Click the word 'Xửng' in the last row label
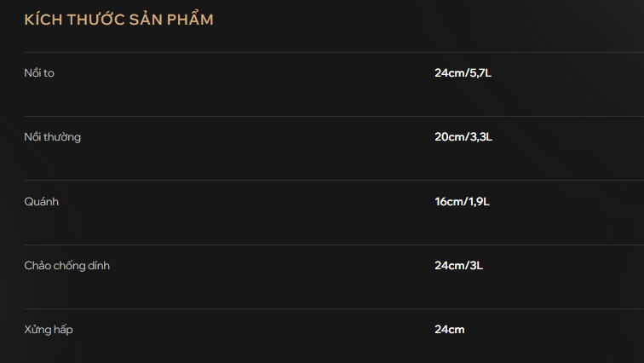Image resolution: width=644 pixels, height=363 pixels. pyautogui.click(x=38, y=330)
